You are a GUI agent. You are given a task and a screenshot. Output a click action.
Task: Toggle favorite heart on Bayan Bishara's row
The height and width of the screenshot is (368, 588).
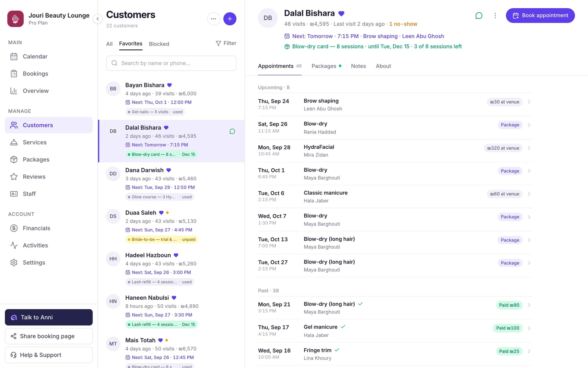(x=169, y=85)
